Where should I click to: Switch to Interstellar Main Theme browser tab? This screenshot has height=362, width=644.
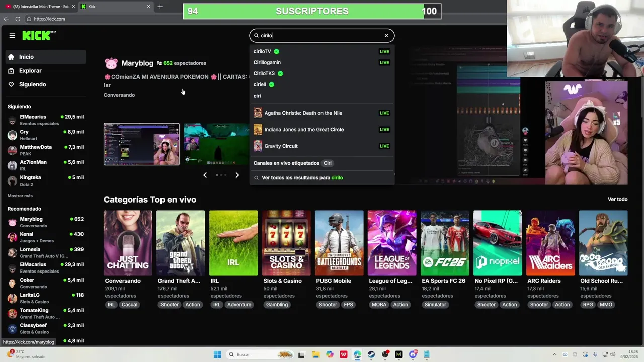pos(40,7)
